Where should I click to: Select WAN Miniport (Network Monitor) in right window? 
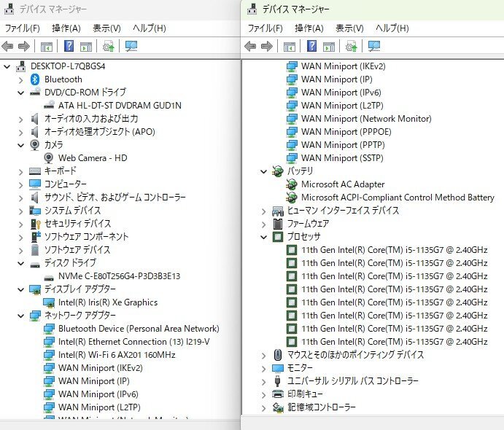pyautogui.click(x=366, y=119)
